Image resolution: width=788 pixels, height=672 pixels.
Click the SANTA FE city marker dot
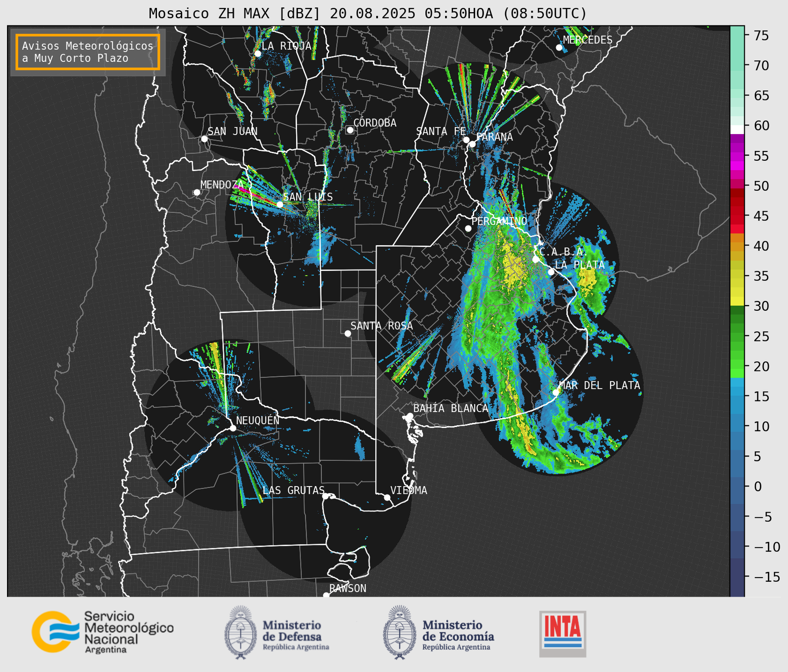[x=466, y=140]
